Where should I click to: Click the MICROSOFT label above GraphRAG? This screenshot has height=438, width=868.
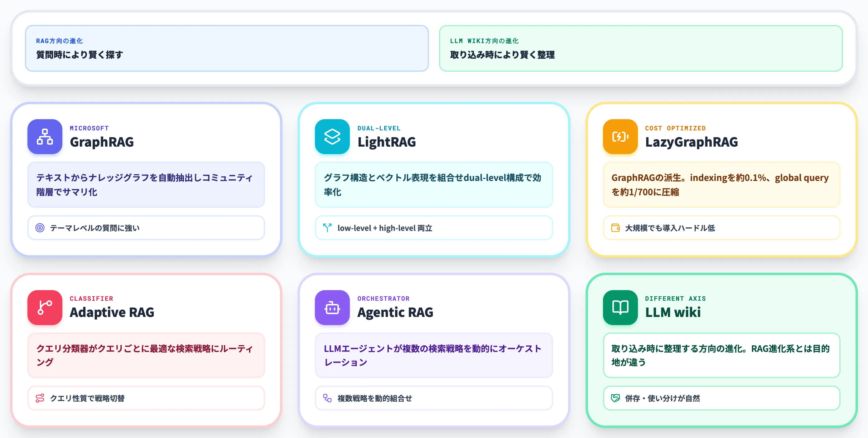89,128
